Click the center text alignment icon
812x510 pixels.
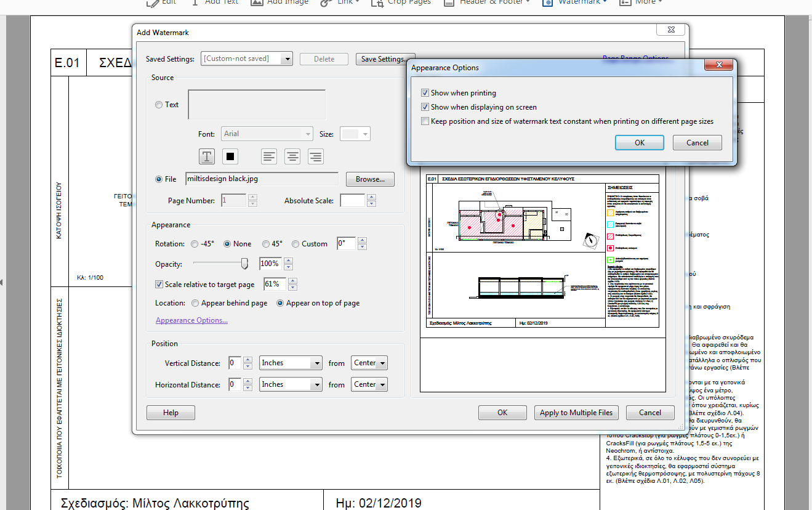(292, 156)
